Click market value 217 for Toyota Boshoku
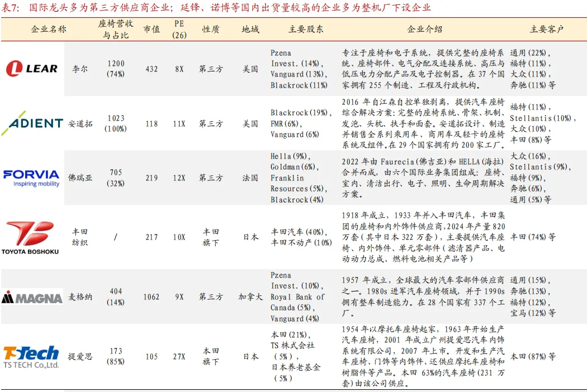 tap(152, 237)
